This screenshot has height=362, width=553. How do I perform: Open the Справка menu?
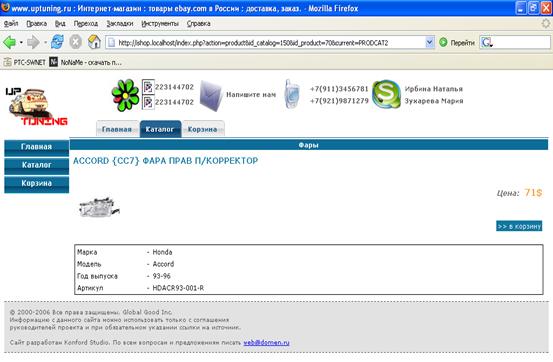click(199, 24)
